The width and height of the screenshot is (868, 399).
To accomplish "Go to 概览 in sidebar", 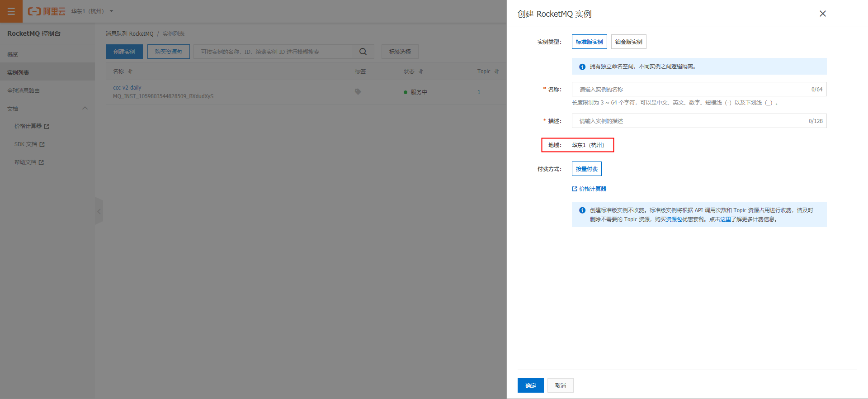I will 13,54.
